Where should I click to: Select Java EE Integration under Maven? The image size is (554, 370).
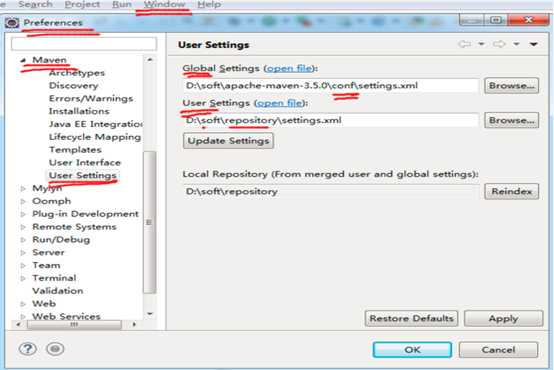96,124
